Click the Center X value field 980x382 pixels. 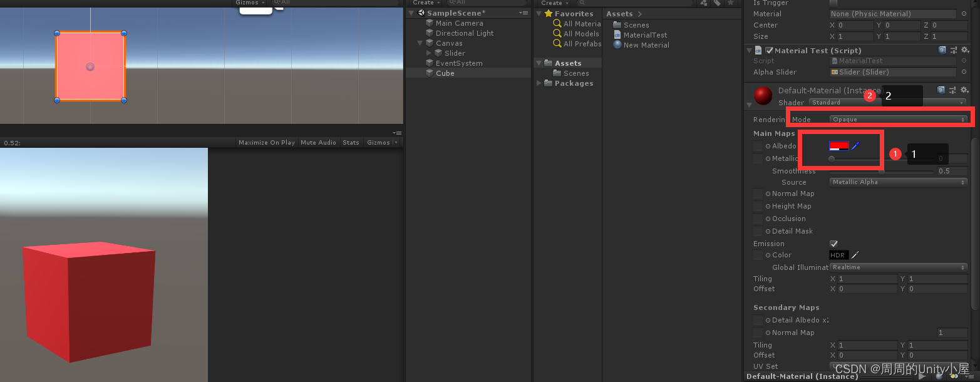(x=855, y=25)
